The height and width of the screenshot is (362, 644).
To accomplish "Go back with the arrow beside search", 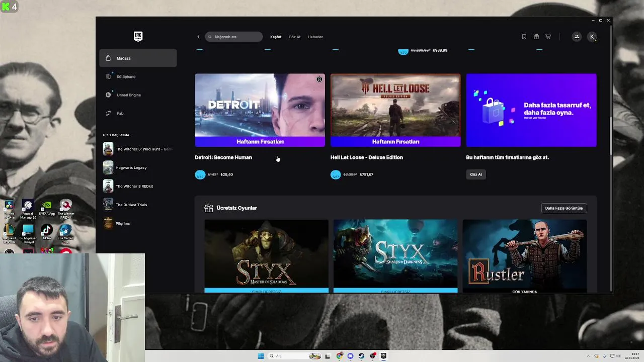I will pos(198,37).
